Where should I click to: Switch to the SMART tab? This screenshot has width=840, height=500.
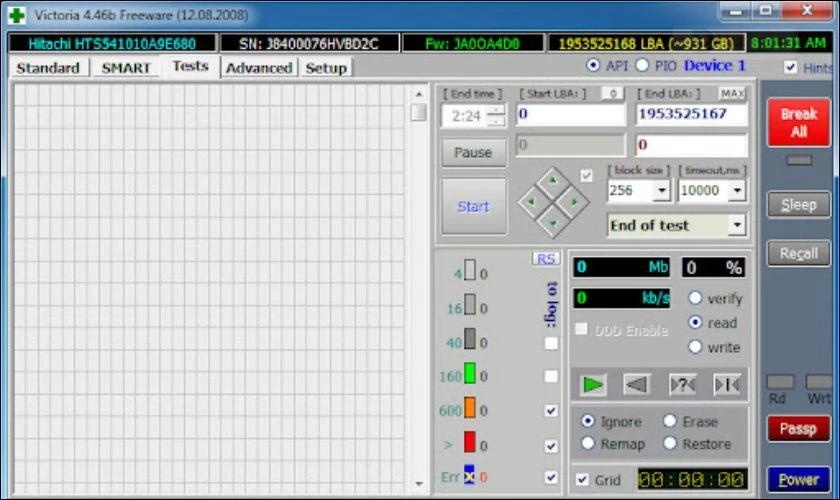126,67
